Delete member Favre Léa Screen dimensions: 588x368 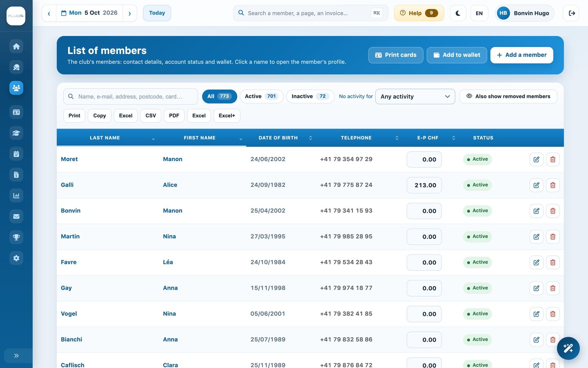(552, 263)
